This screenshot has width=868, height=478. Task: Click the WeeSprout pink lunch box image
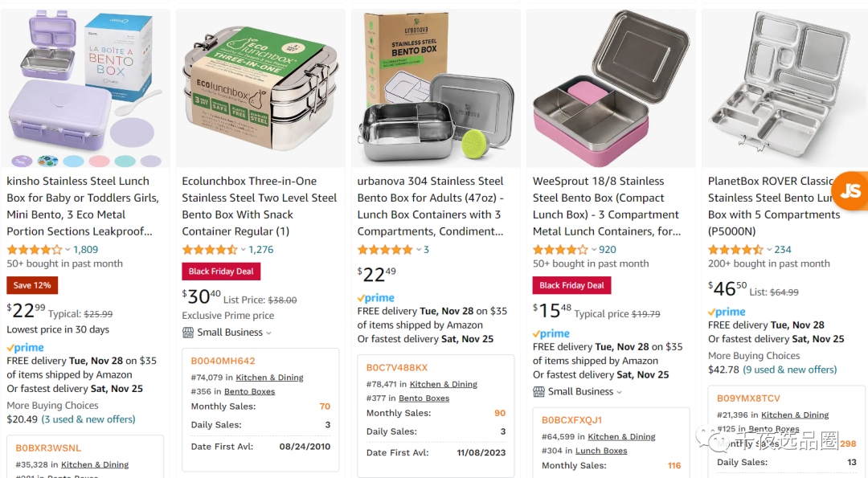(611, 88)
